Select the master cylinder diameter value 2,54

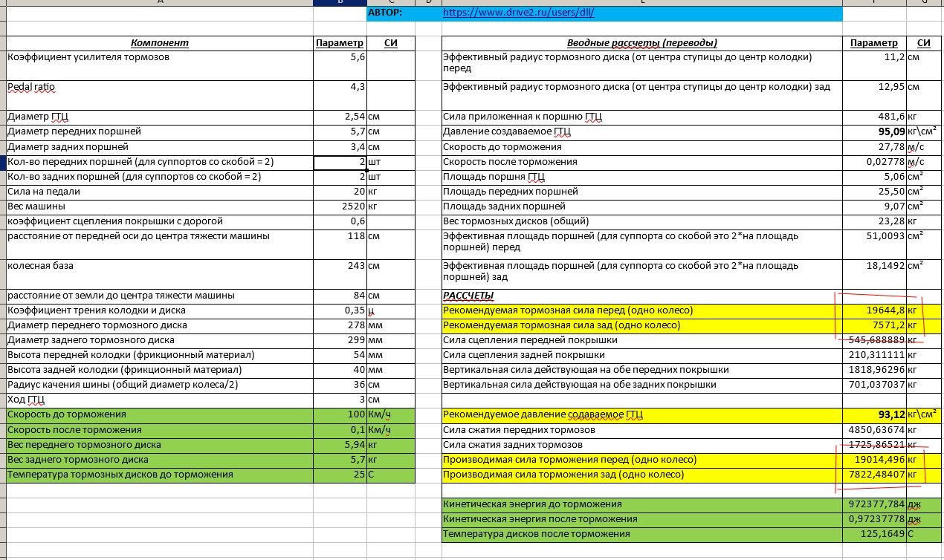pos(340,117)
